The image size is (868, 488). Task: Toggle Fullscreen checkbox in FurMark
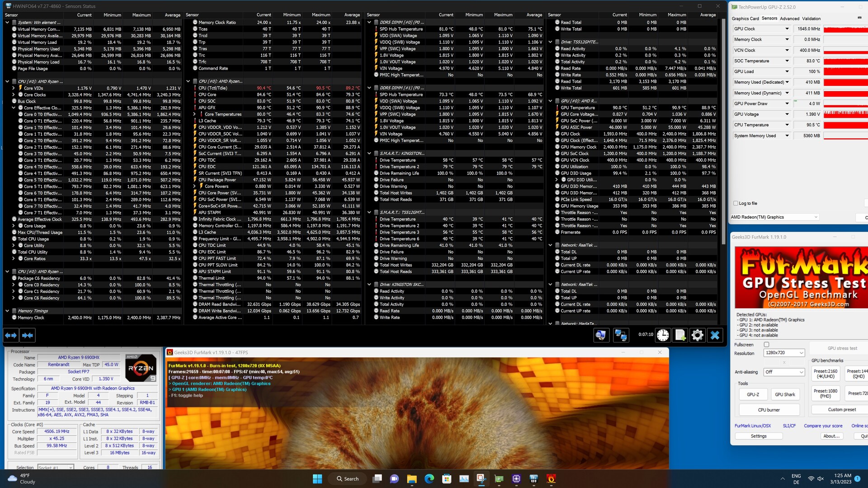click(x=766, y=344)
